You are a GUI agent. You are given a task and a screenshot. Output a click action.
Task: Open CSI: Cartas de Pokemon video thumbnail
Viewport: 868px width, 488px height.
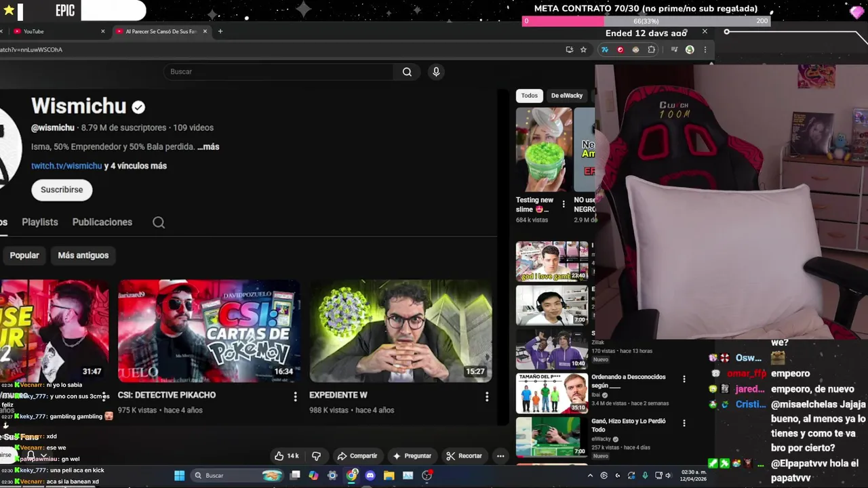pyautogui.click(x=209, y=331)
